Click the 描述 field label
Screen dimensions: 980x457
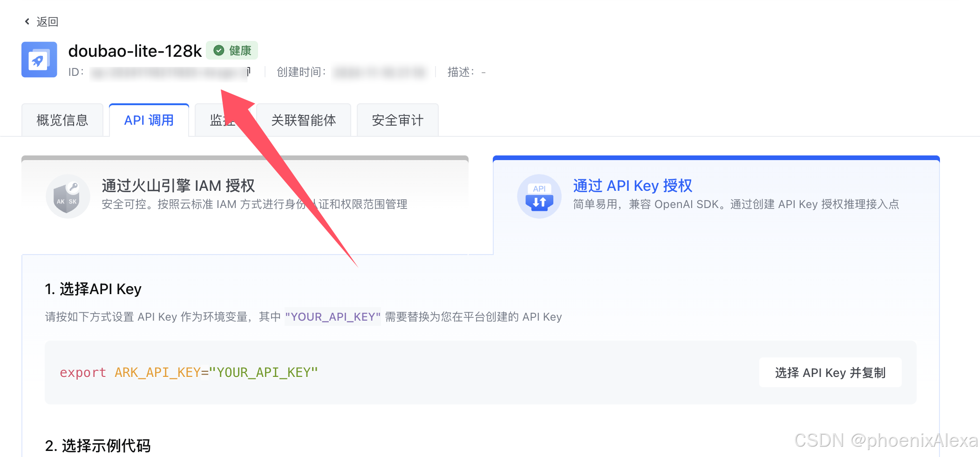click(461, 72)
